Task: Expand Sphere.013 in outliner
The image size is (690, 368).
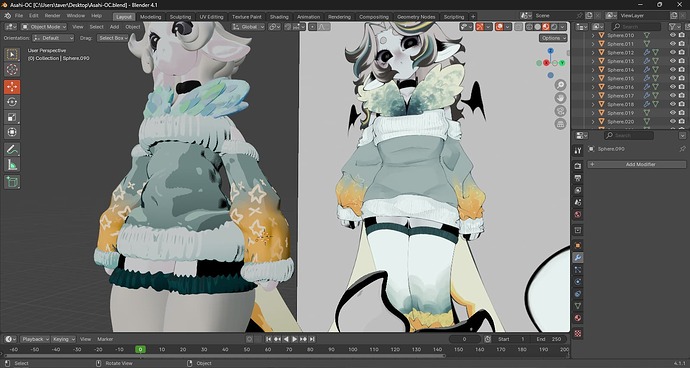Action: point(593,61)
